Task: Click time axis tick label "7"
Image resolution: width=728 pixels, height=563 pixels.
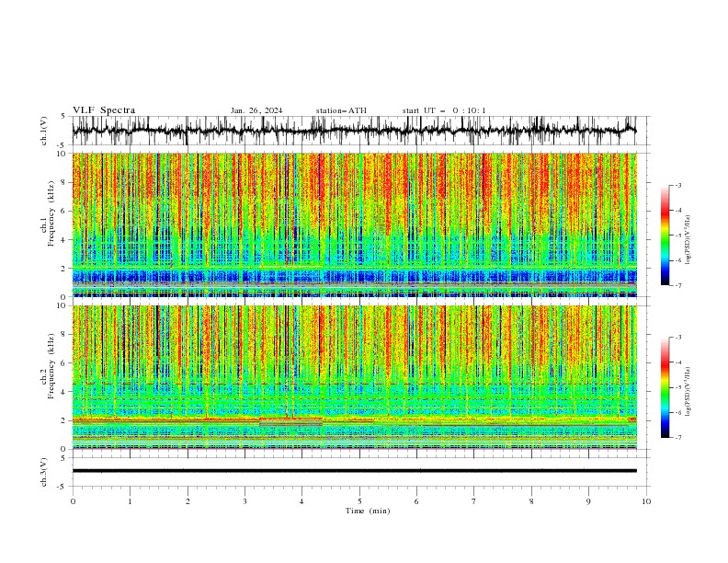Action: point(474,501)
